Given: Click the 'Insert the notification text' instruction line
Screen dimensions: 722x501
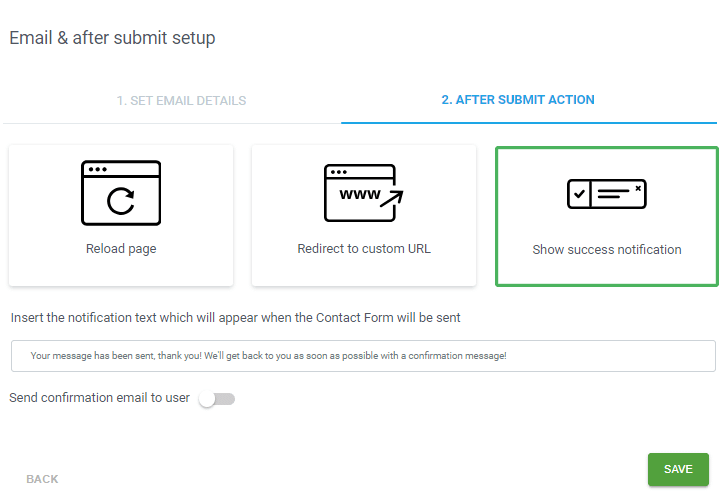Looking at the screenshot, I should click(x=235, y=318).
